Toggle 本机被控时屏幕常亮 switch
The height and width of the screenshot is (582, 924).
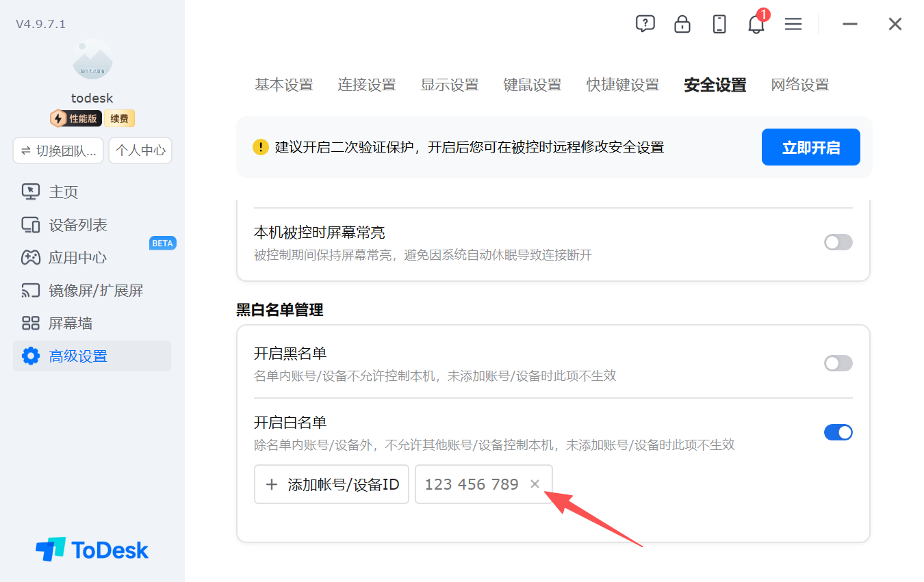pyautogui.click(x=838, y=242)
